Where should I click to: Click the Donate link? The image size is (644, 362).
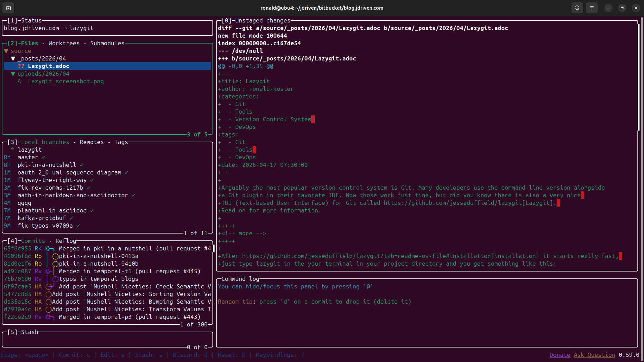[560, 355]
